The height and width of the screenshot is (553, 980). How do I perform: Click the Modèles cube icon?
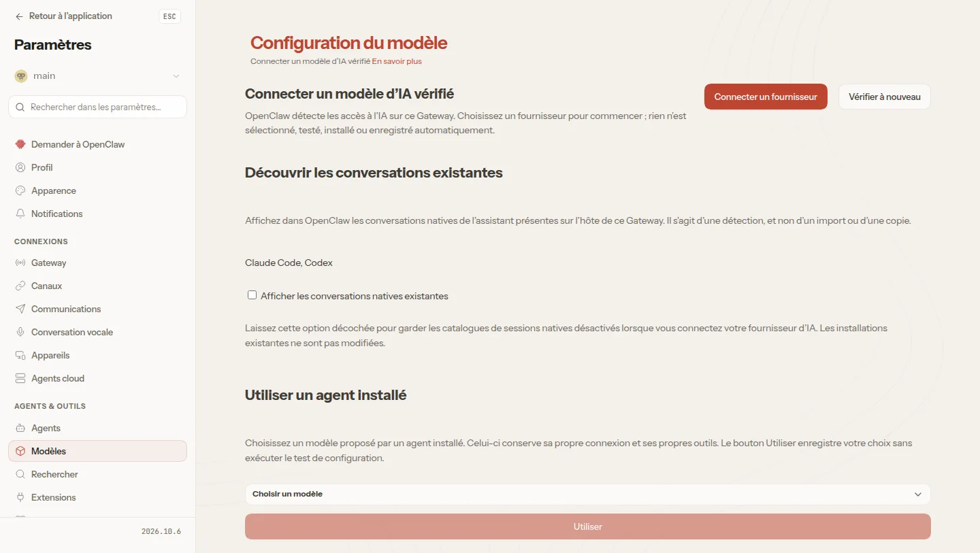click(x=20, y=451)
